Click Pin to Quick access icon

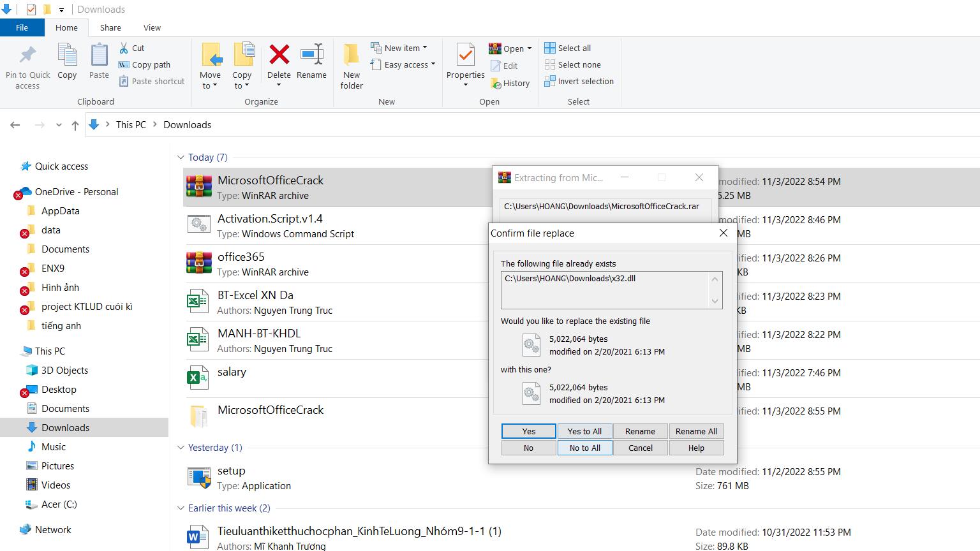(x=27, y=55)
